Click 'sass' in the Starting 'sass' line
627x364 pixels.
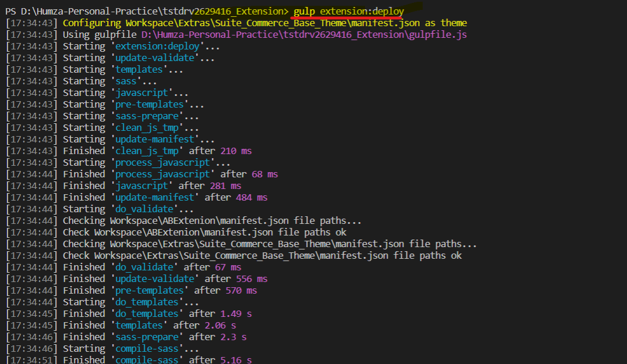[126, 81]
